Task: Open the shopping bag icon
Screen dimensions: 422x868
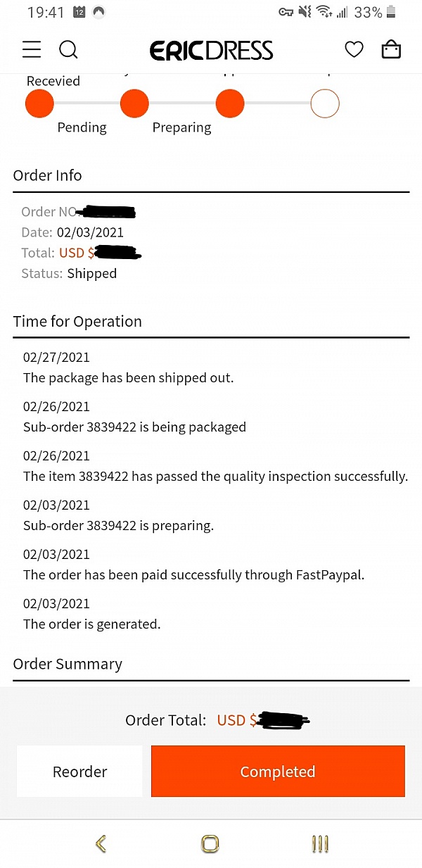Action: [391, 49]
